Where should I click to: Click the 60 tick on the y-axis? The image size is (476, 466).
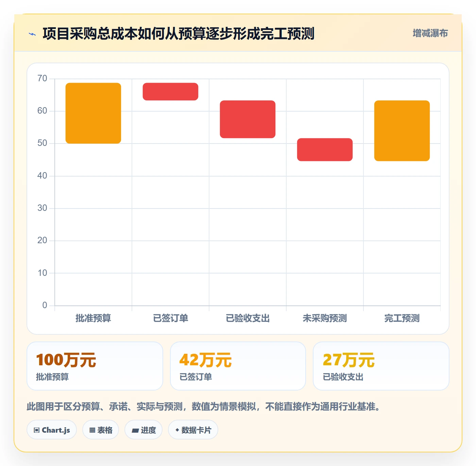pos(42,111)
